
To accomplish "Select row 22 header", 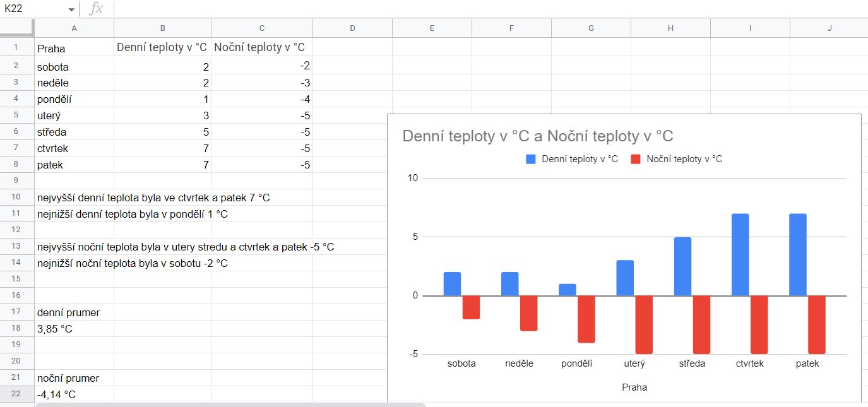I will coord(17,394).
